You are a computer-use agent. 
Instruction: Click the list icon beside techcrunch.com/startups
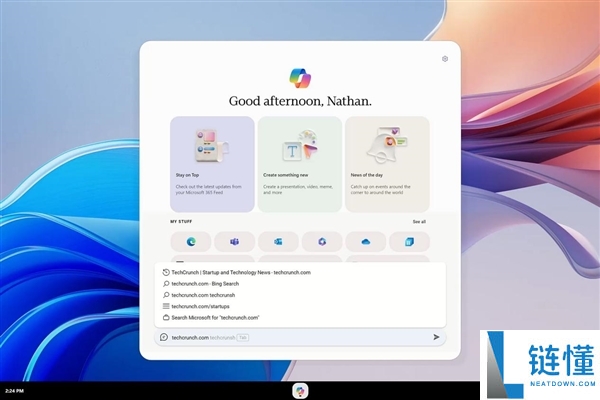[166, 306]
